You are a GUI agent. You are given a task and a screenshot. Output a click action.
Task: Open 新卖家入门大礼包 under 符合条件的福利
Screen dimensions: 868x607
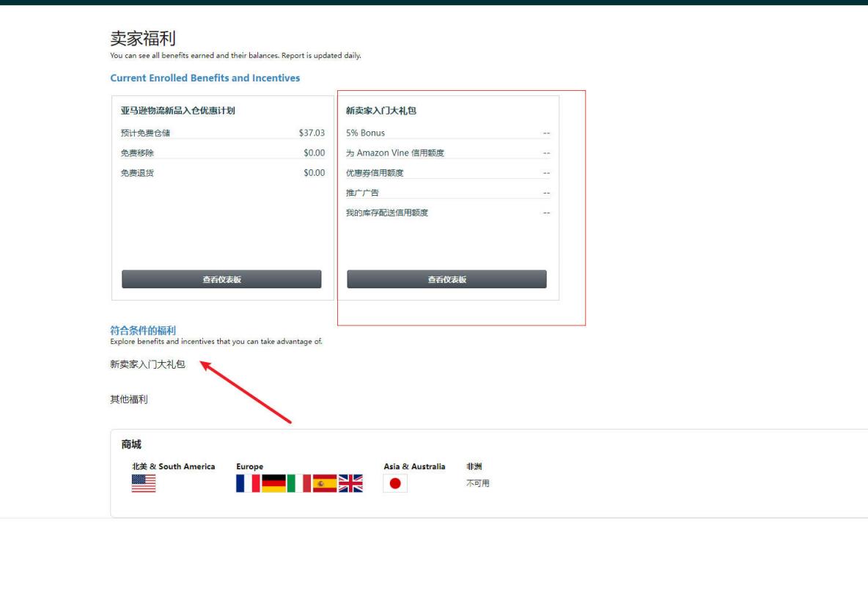click(x=147, y=364)
